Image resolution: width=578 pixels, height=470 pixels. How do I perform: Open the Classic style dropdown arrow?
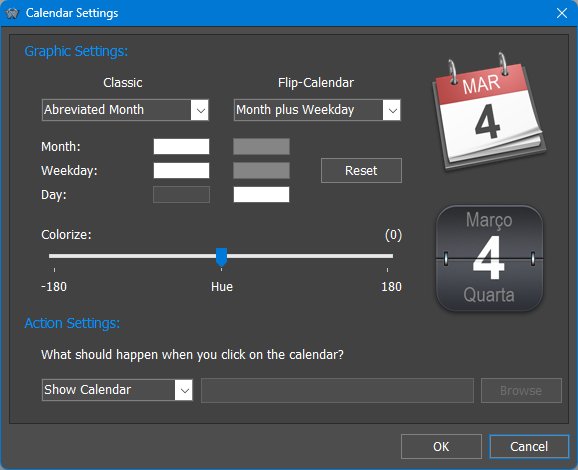click(200, 110)
